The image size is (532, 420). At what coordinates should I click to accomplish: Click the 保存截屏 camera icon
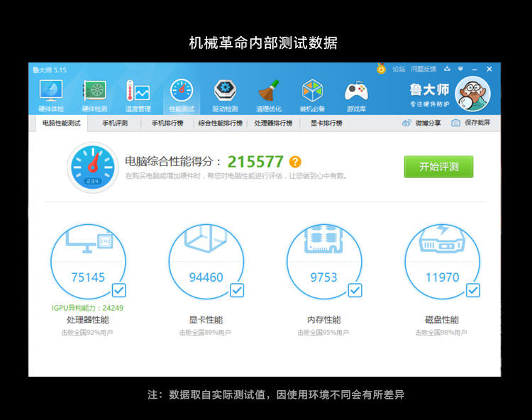coord(455,123)
